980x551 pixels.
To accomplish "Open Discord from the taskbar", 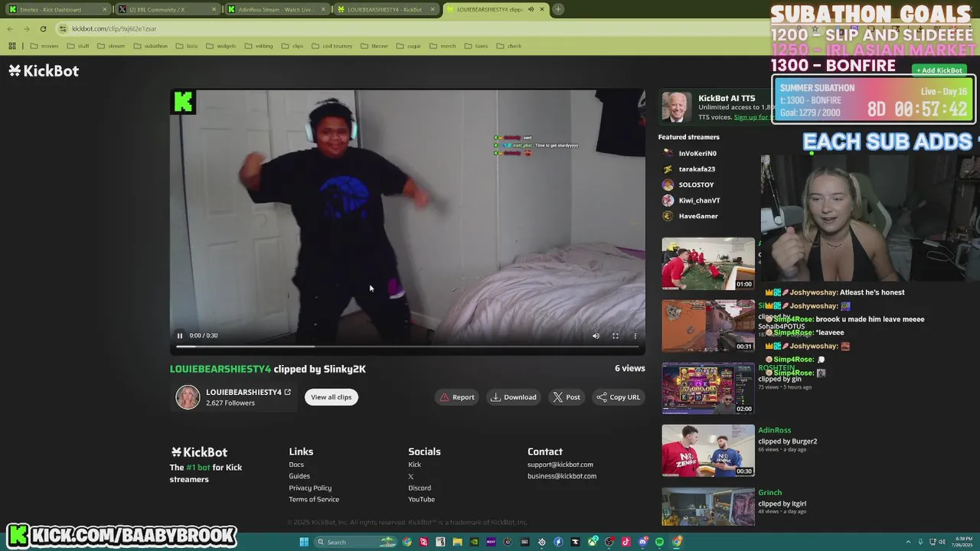I will point(642,542).
